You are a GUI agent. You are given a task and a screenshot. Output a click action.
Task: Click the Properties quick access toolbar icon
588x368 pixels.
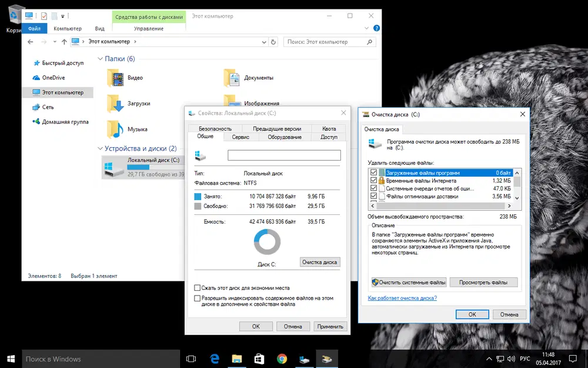44,16
